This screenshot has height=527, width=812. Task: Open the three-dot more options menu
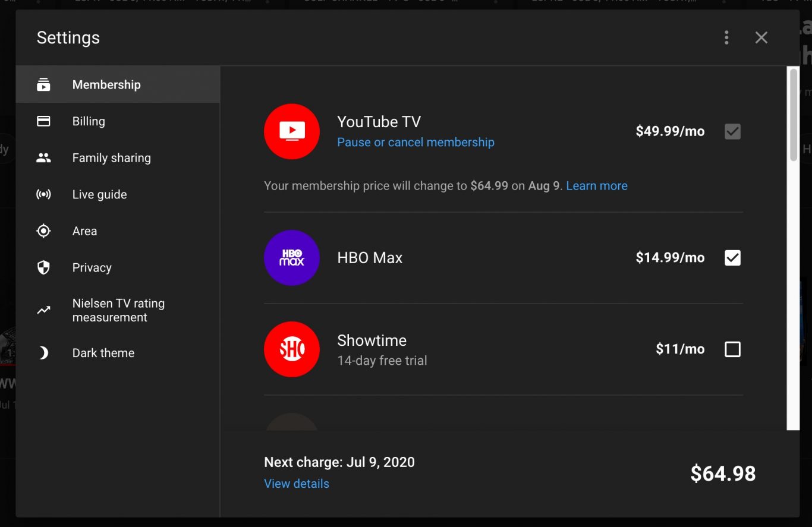coord(726,38)
